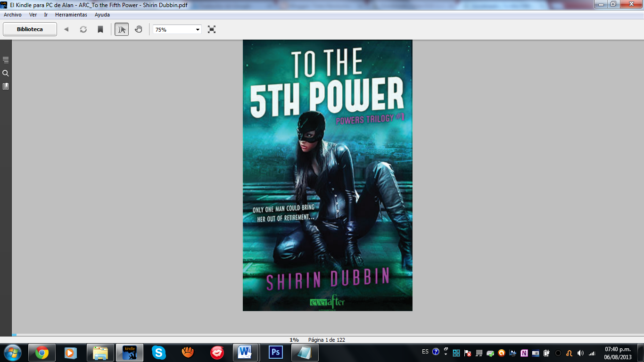Click the network signal bars icon
Screen dimensions: 644x362
(x=592, y=353)
